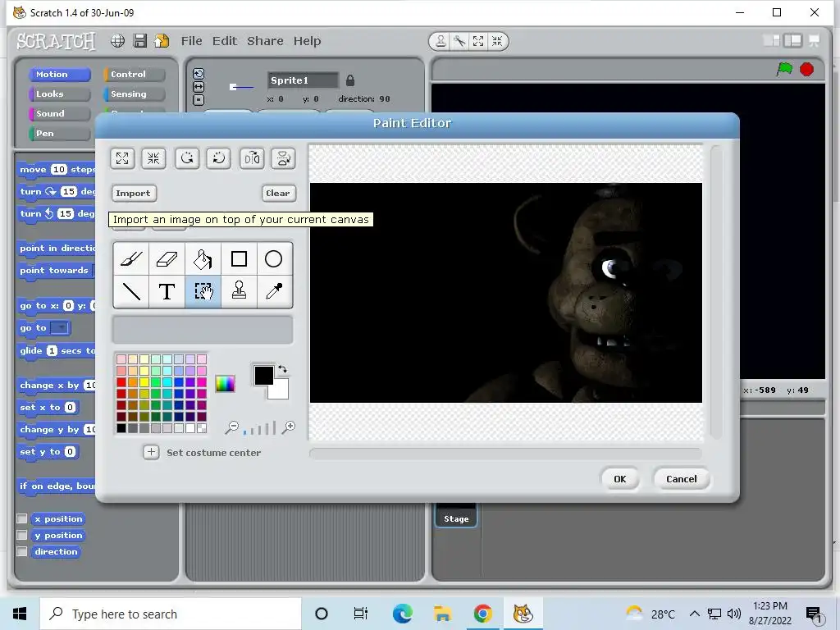Click the Sprite1 name field
This screenshot has width=840, height=630.
click(303, 80)
